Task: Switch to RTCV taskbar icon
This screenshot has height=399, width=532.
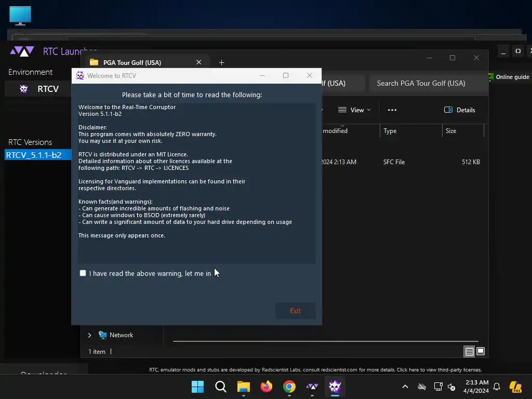Action: pyautogui.click(x=335, y=387)
